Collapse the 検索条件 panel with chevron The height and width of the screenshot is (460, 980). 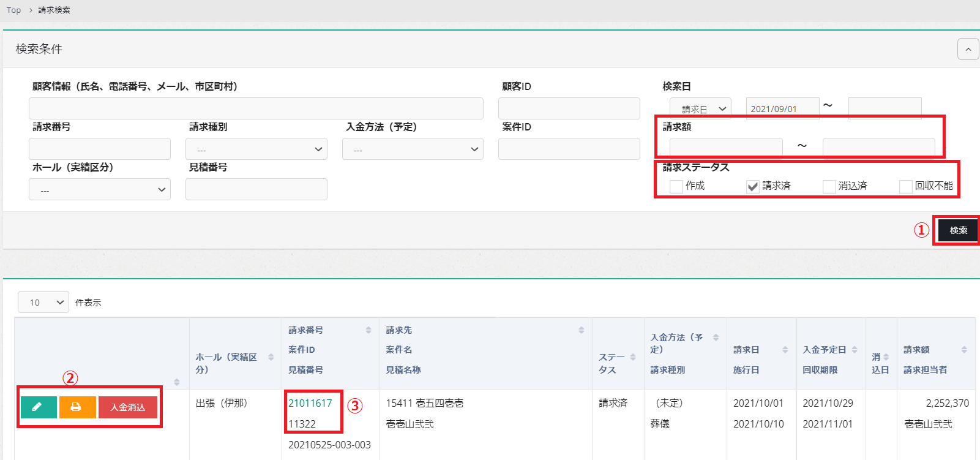pos(968,49)
